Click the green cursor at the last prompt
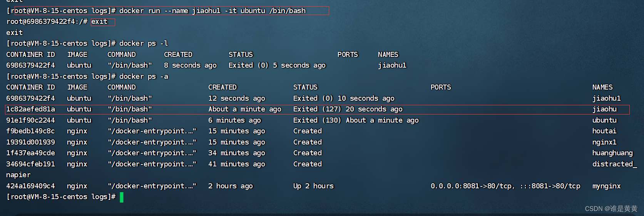644x216 pixels. [122, 197]
